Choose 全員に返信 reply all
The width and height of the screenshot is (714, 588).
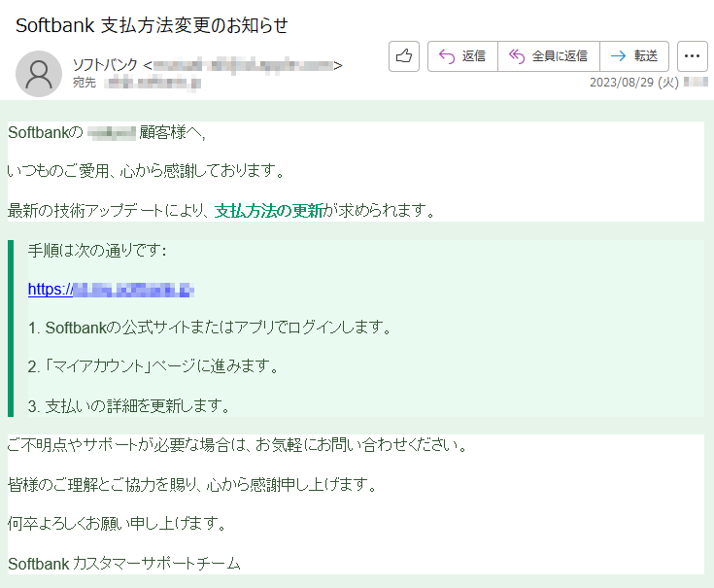coord(549,56)
